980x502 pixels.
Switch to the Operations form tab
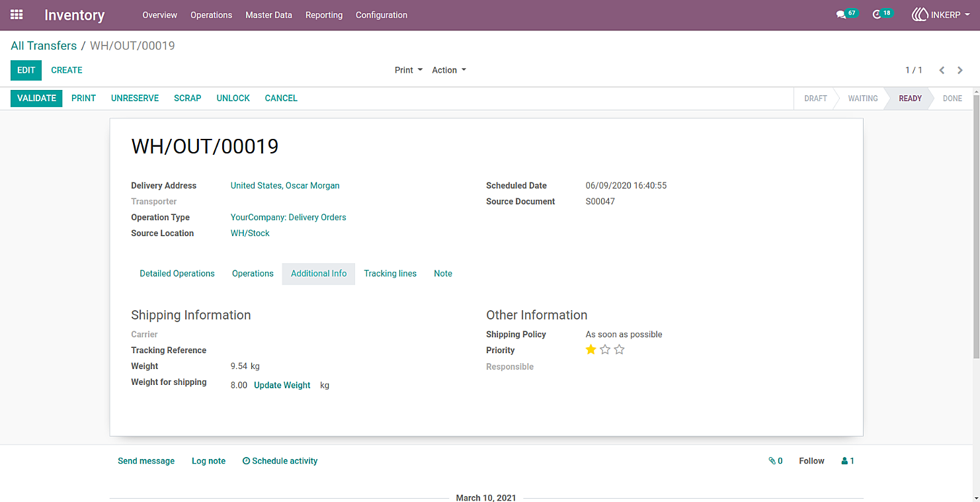click(253, 274)
